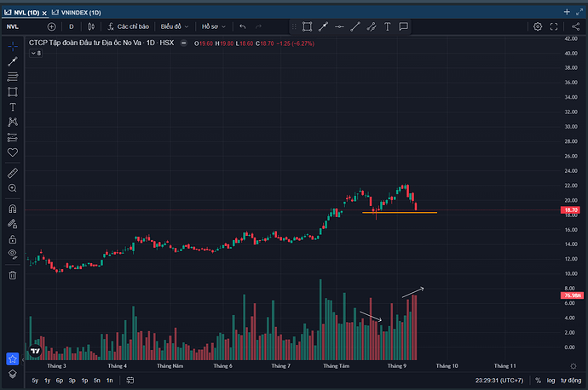Open the chart settings gear
The image size is (588, 390).
(538, 26)
